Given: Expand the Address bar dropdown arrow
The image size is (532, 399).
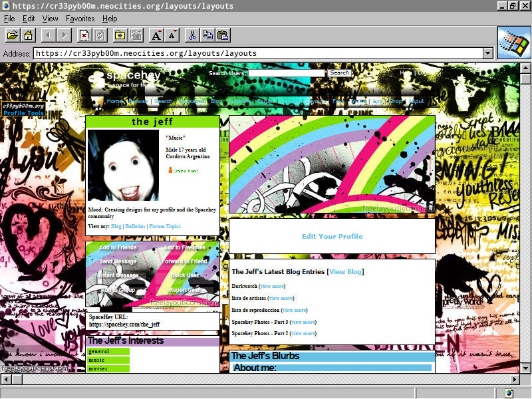Looking at the screenshot, I should (x=488, y=53).
